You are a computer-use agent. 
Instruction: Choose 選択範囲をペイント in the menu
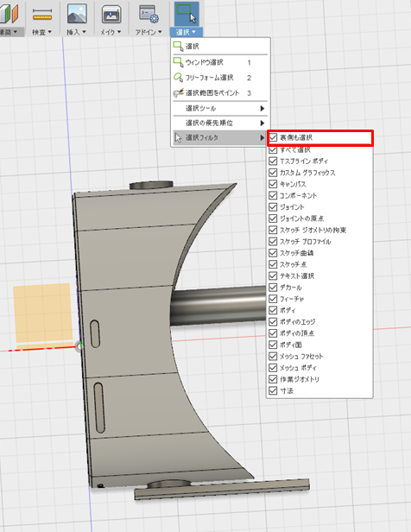point(220,93)
